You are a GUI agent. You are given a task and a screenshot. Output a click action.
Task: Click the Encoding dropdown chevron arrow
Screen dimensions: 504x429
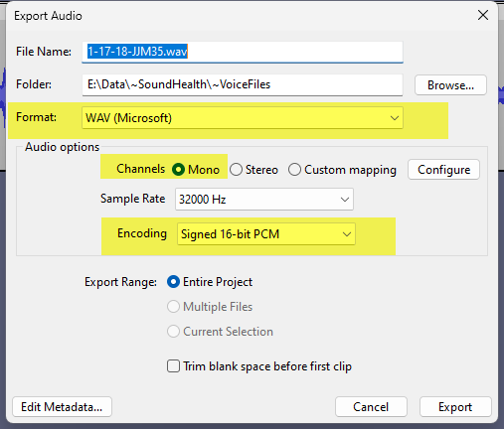[347, 234]
